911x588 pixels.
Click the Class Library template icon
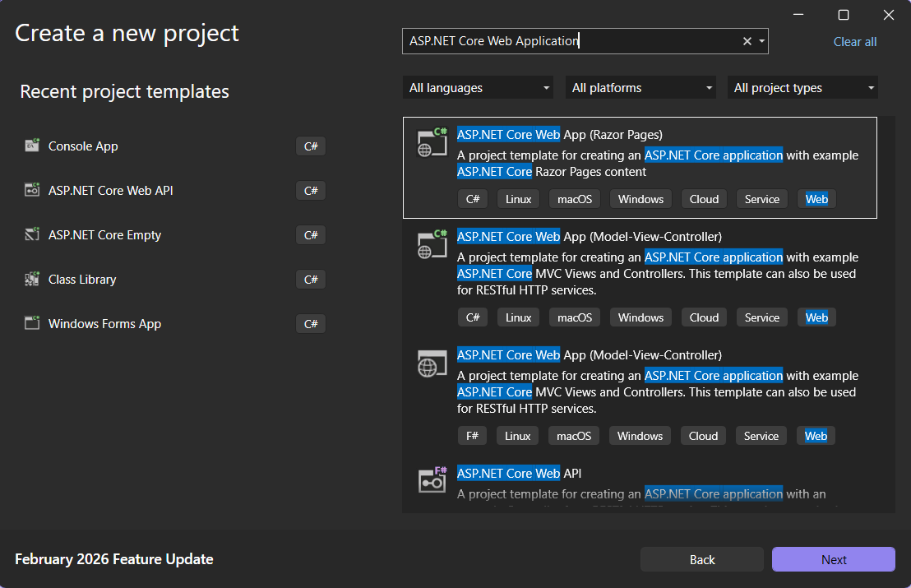click(32, 280)
